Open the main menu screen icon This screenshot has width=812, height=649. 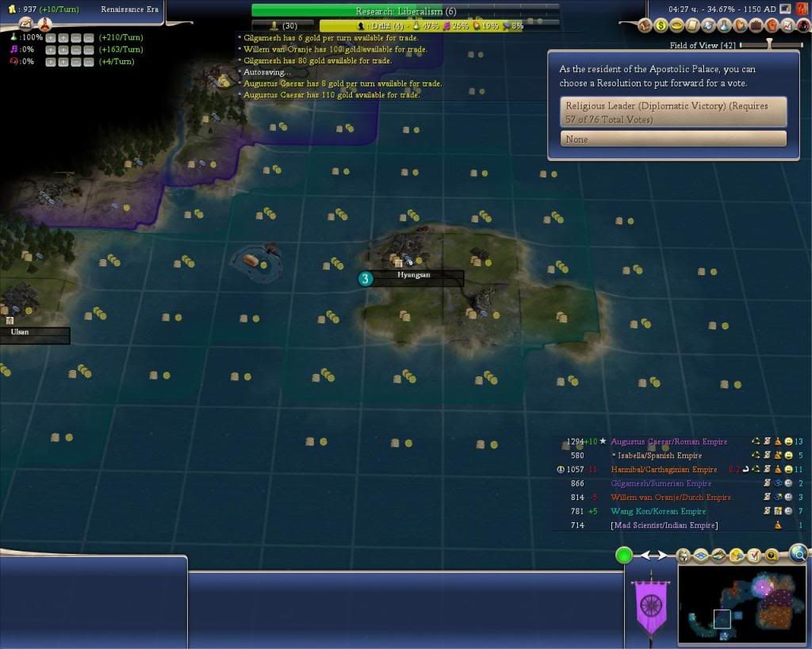785,9
